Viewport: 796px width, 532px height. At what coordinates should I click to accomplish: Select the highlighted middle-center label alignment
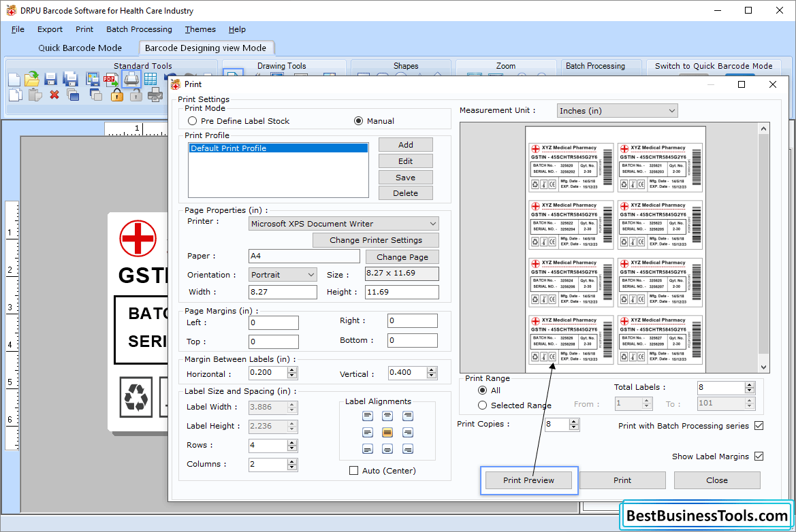(x=387, y=433)
